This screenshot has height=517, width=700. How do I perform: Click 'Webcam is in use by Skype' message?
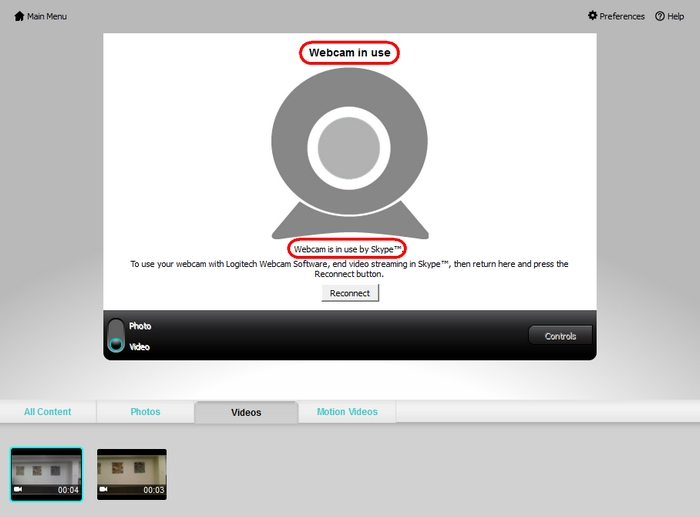tap(347, 249)
